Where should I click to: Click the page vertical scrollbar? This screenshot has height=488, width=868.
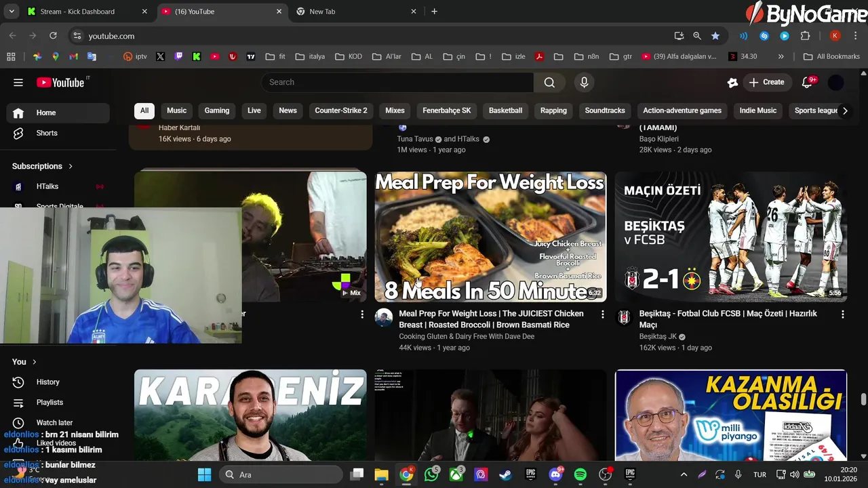[x=863, y=399]
